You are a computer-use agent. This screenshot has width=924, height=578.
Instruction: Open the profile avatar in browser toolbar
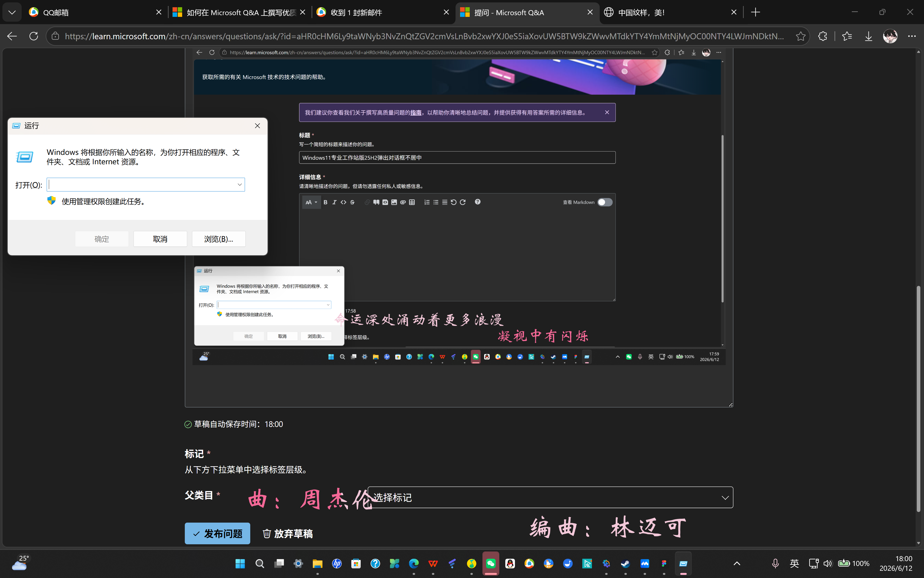890,36
